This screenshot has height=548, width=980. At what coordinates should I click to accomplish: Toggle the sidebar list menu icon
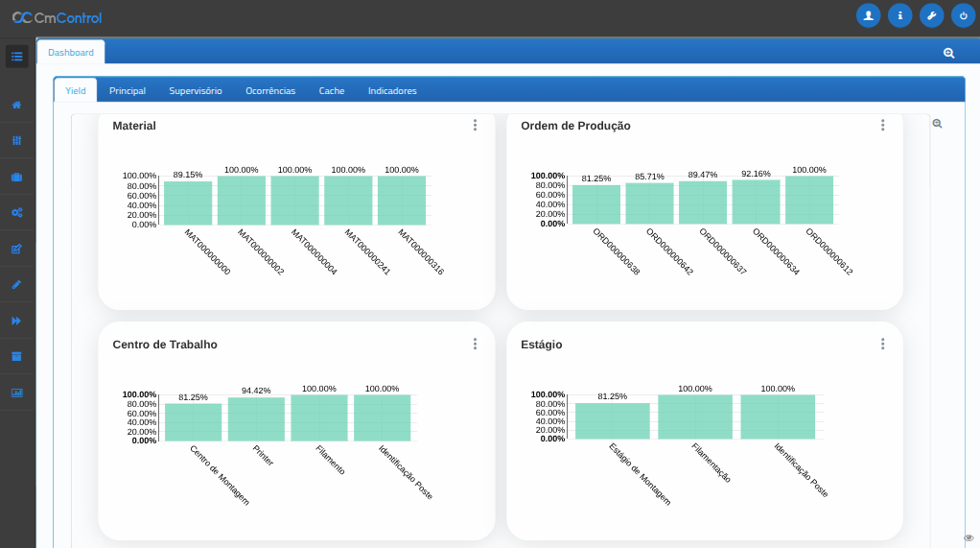(x=16, y=56)
